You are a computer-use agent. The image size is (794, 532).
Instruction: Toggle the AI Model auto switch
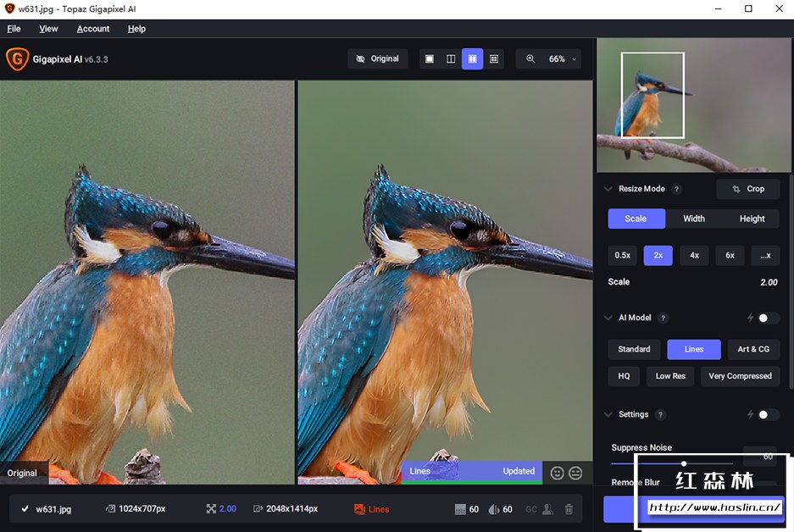[768, 318]
